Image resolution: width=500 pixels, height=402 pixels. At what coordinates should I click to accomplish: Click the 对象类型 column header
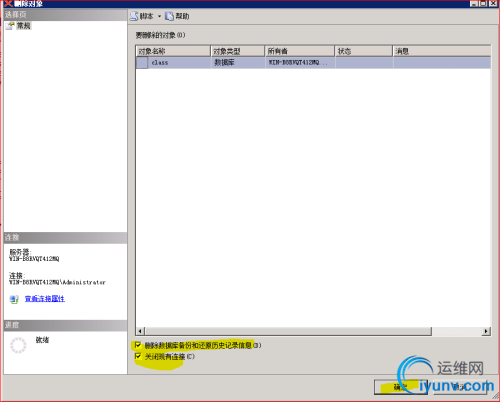click(x=238, y=51)
